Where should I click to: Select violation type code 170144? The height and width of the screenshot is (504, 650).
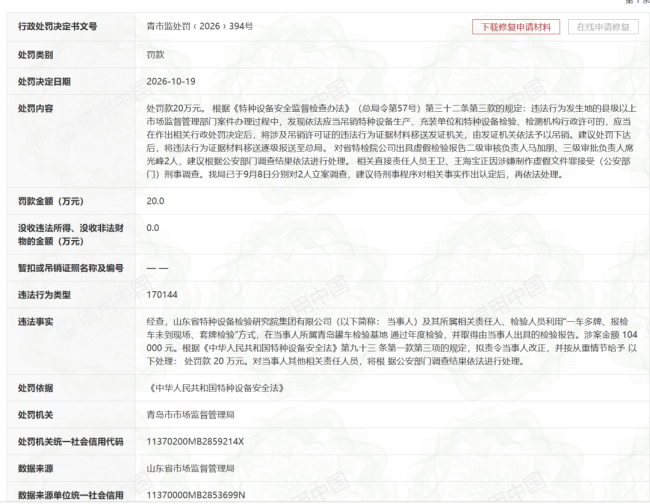pos(162,295)
